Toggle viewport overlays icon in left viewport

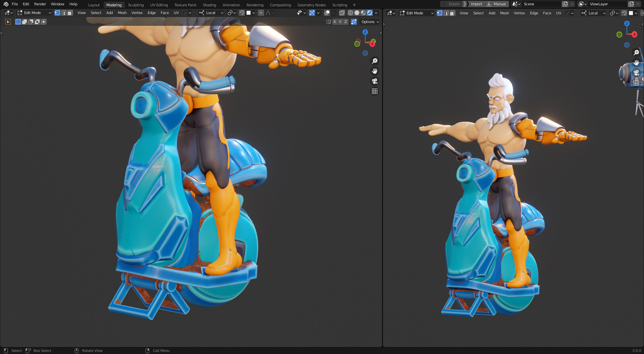(x=327, y=13)
